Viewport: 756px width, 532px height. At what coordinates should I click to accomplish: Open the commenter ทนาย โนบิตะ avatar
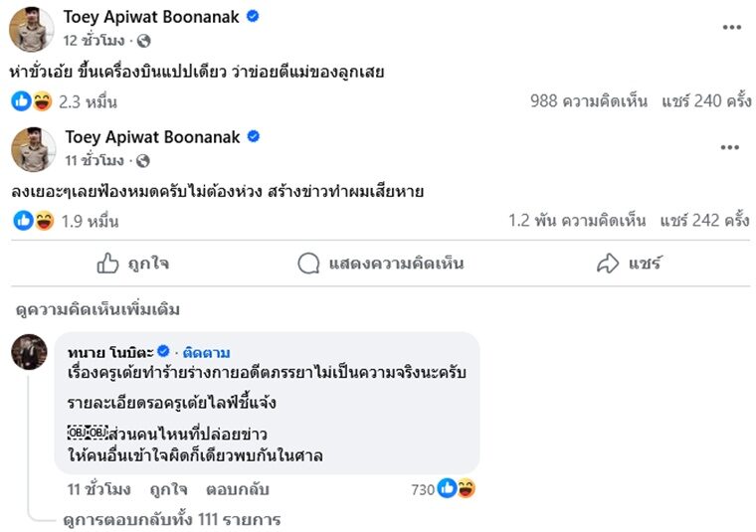click(x=29, y=353)
